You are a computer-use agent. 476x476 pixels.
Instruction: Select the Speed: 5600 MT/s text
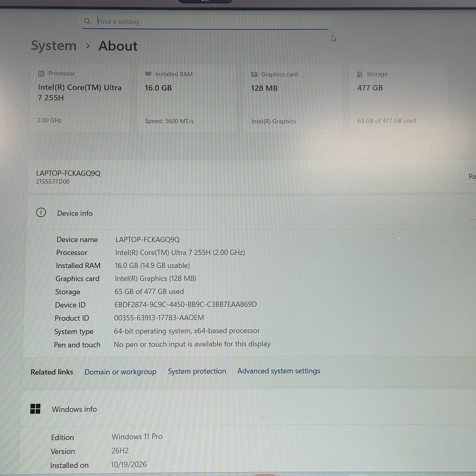[x=169, y=121]
